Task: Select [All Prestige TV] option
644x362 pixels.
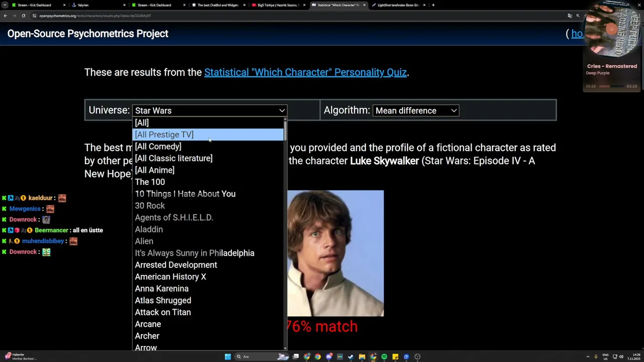Action: [x=208, y=134]
